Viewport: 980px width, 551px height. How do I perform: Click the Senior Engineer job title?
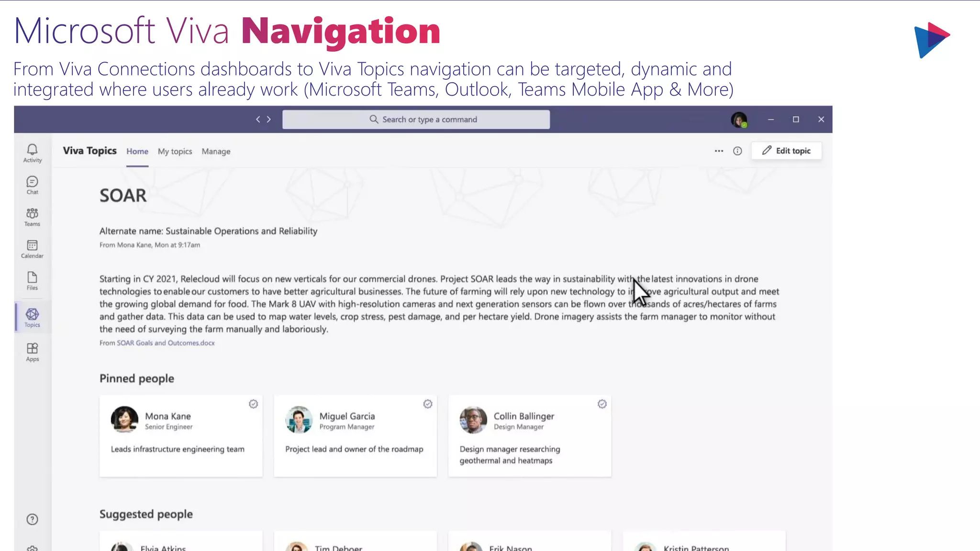(168, 427)
